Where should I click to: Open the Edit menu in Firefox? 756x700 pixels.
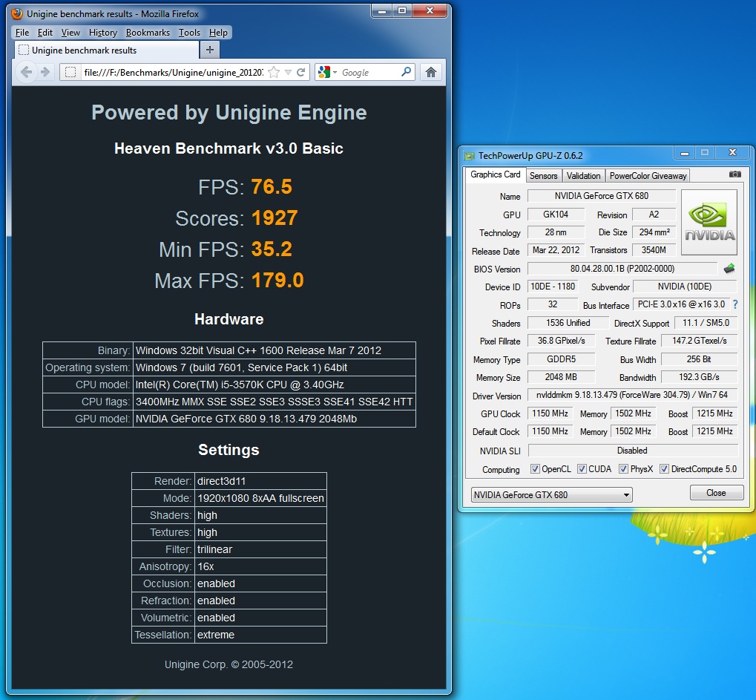coord(45,33)
